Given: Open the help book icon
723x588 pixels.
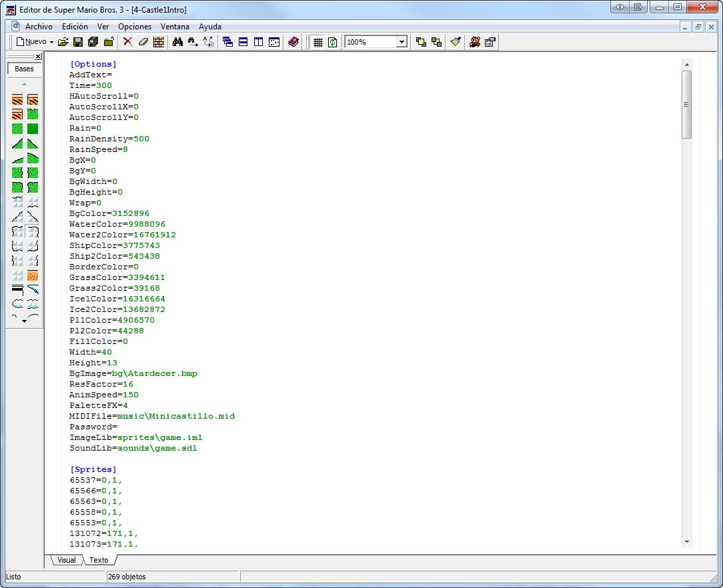Looking at the screenshot, I should [x=293, y=42].
